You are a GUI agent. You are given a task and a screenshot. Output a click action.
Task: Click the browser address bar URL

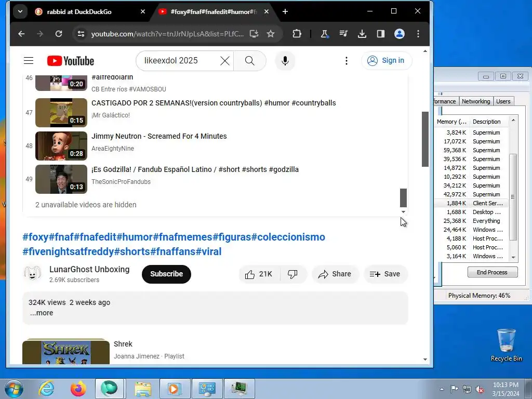coord(167,34)
